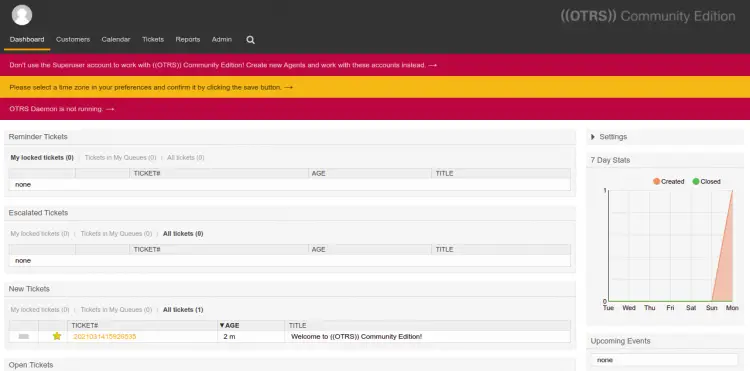Select New Tickets 'Tickets in My Queues' filter
Screen dimensions: 750x371
116,310
